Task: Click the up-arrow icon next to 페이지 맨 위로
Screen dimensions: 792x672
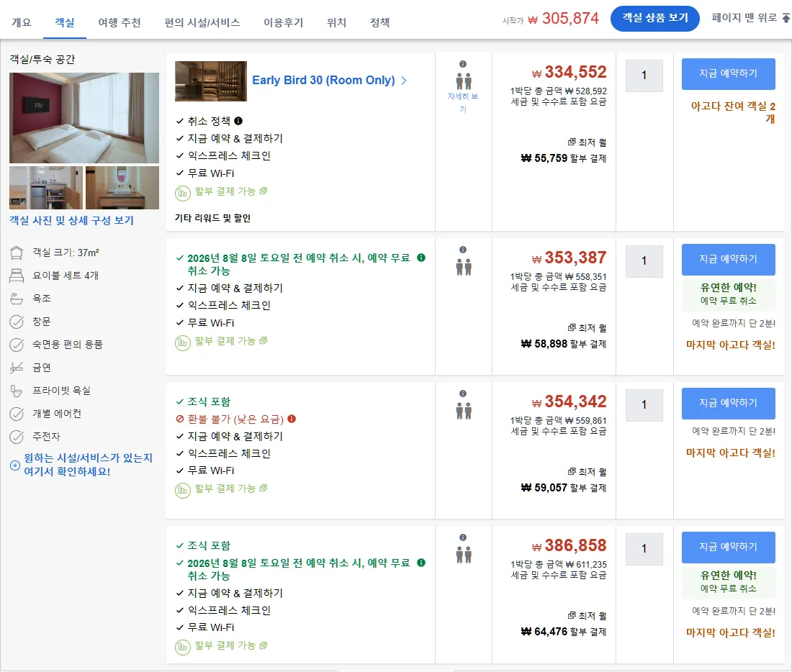Action: [x=786, y=18]
